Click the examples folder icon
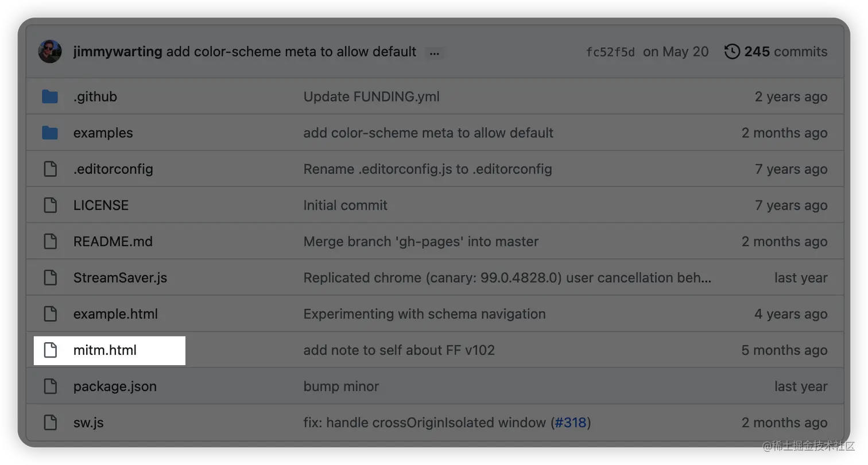 click(x=50, y=133)
